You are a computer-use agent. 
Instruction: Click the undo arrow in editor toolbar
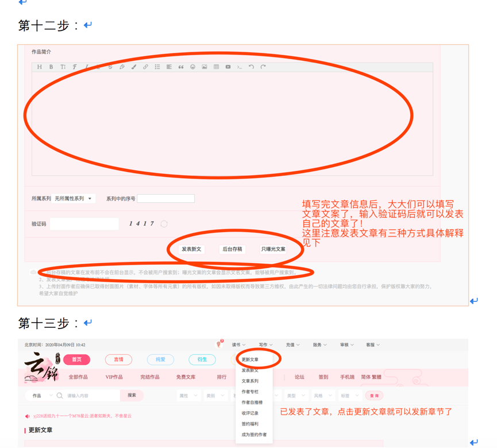[x=251, y=67]
